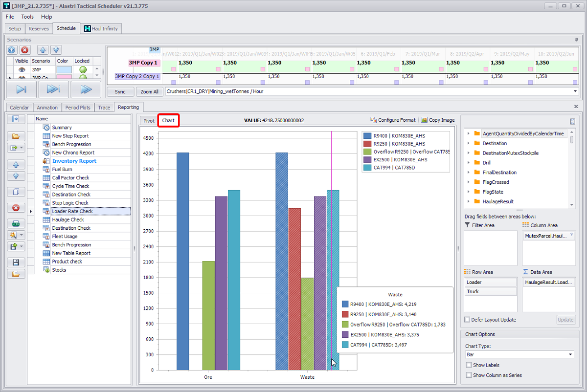
Task: Enable the Show Labels checkbox
Action: point(469,365)
